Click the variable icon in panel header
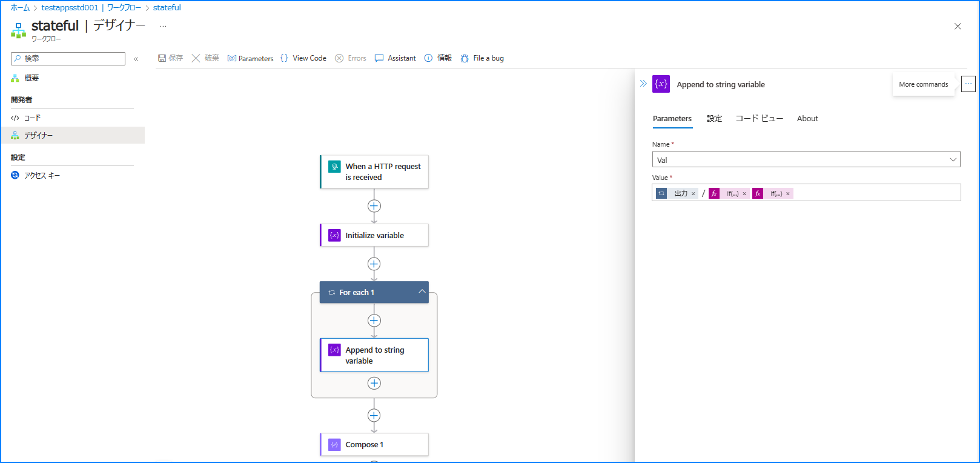 pyautogui.click(x=661, y=84)
